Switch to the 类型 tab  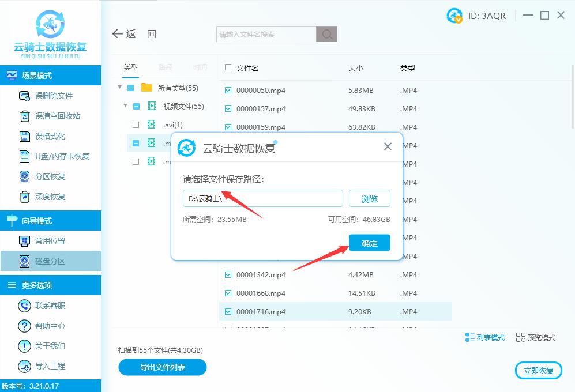coord(131,67)
